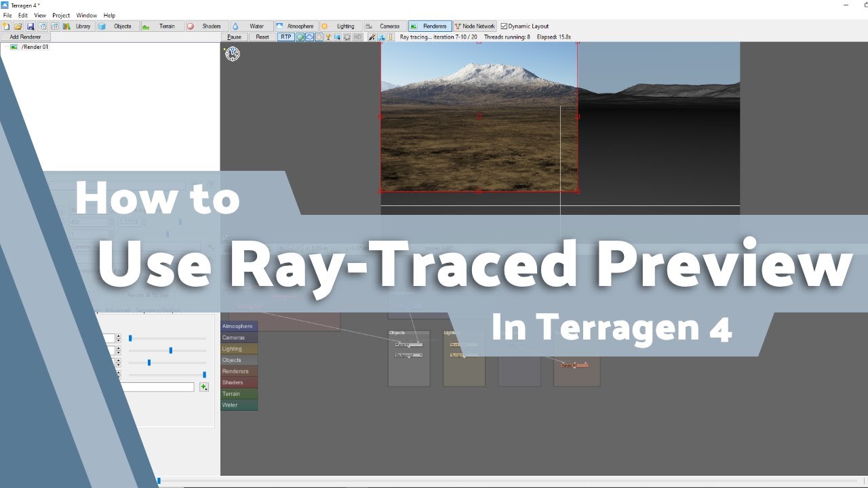The width and height of the screenshot is (868, 488).
Task: Click the trophy icon in preview toolbar
Action: click(x=328, y=37)
